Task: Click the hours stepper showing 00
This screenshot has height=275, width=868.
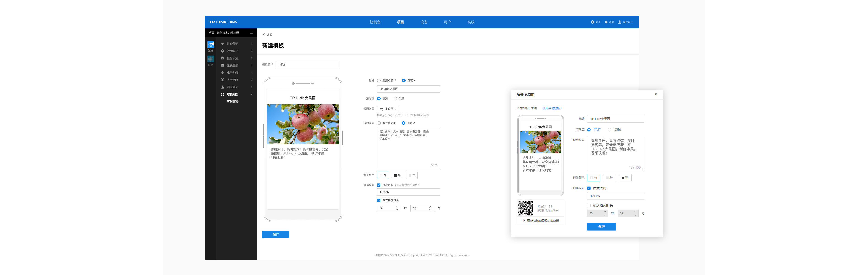Action: pyautogui.click(x=389, y=208)
